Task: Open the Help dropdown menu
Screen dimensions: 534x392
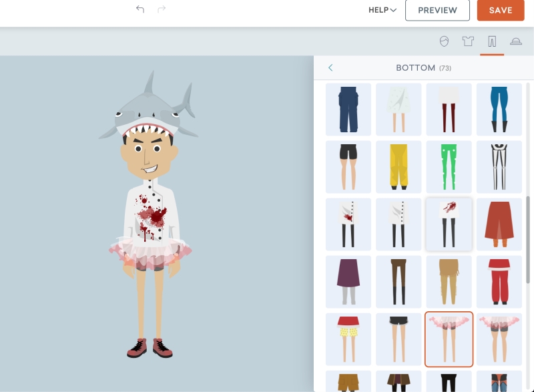Action: pos(382,10)
